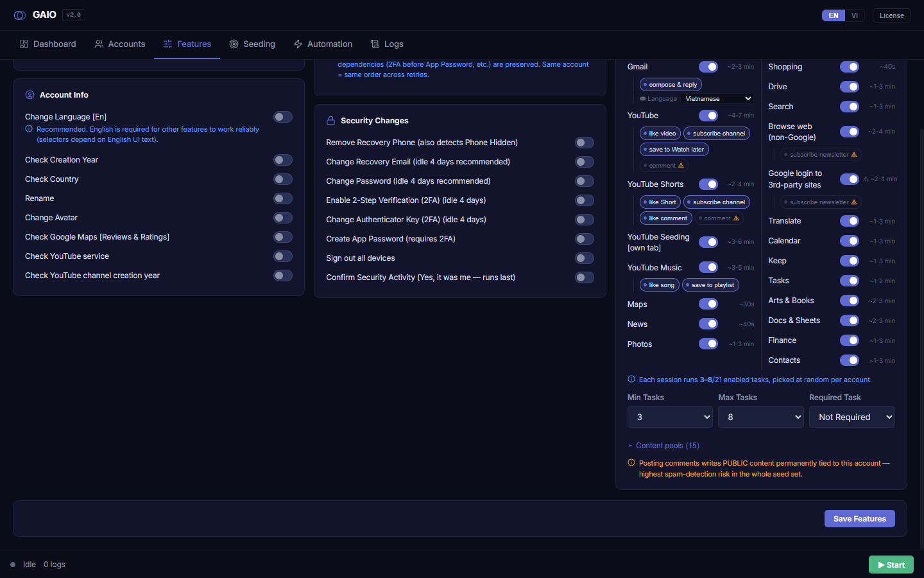Open the Required Task dropdown
The width and height of the screenshot is (924, 578).
pyautogui.click(x=852, y=417)
